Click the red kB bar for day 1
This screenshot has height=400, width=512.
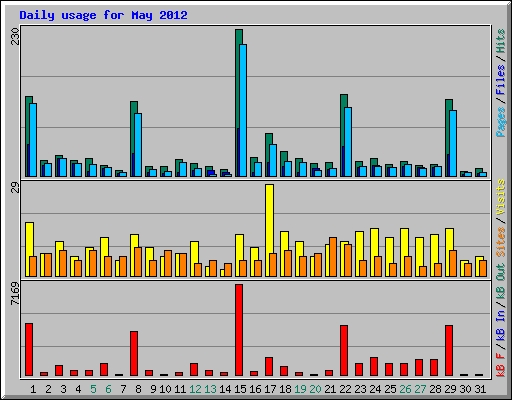coord(29,349)
